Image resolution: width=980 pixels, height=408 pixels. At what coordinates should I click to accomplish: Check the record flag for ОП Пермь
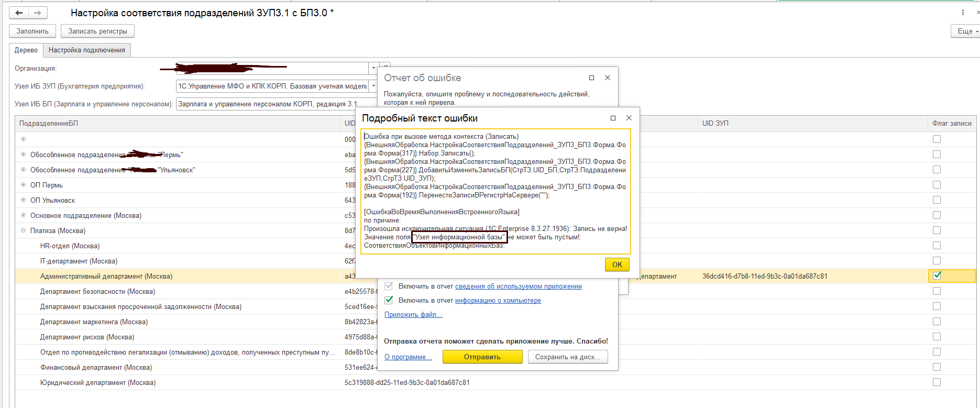[937, 185]
